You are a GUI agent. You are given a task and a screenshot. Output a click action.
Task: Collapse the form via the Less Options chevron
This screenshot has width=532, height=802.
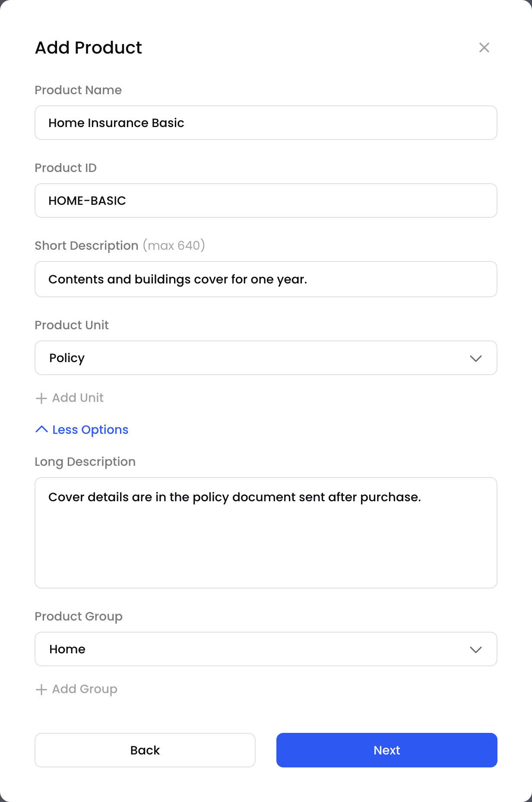[41, 430]
